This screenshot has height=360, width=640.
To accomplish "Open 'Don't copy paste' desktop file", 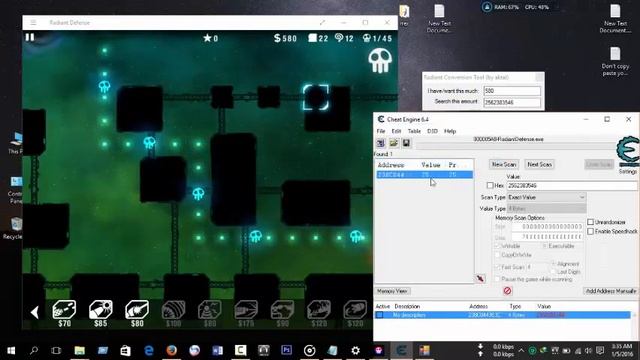I will click(x=615, y=61).
